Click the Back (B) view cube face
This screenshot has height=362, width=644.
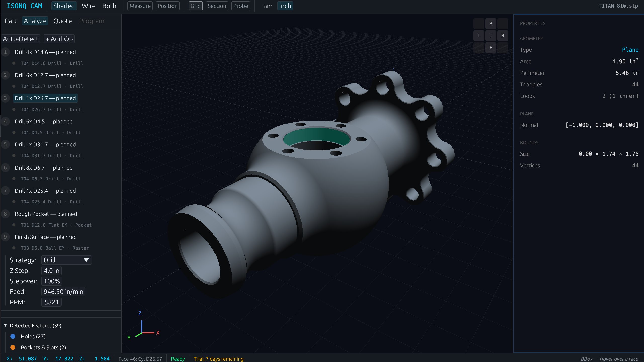(491, 24)
